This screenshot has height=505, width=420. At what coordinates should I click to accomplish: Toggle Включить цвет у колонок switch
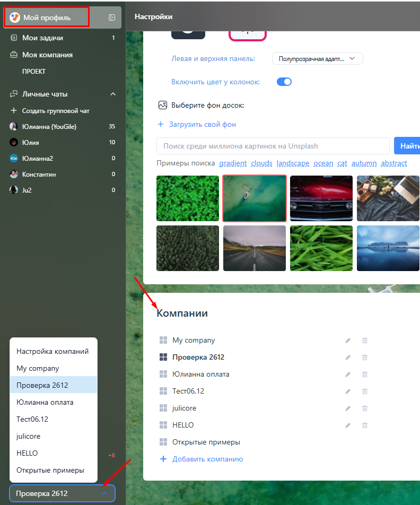[x=284, y=82]
